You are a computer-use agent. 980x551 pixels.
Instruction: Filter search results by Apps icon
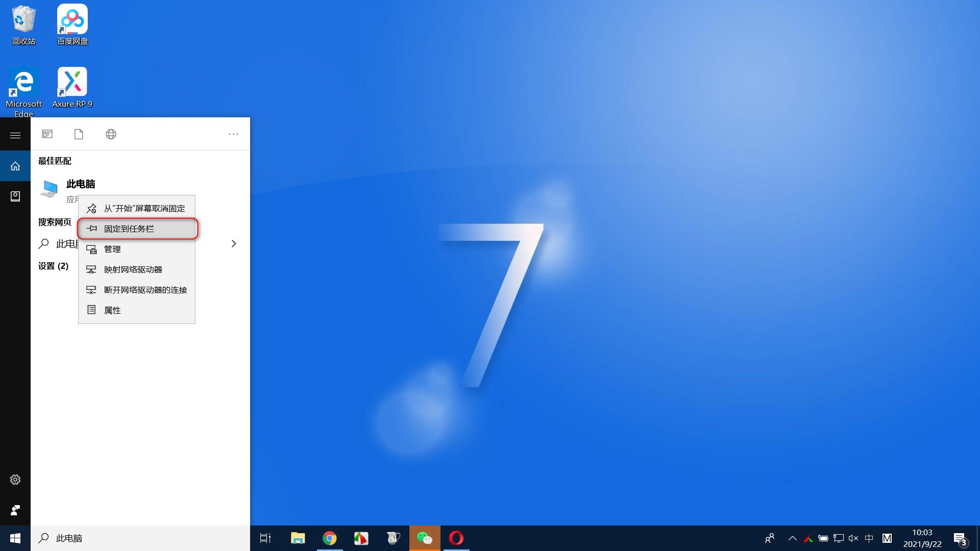coord(47,134)
